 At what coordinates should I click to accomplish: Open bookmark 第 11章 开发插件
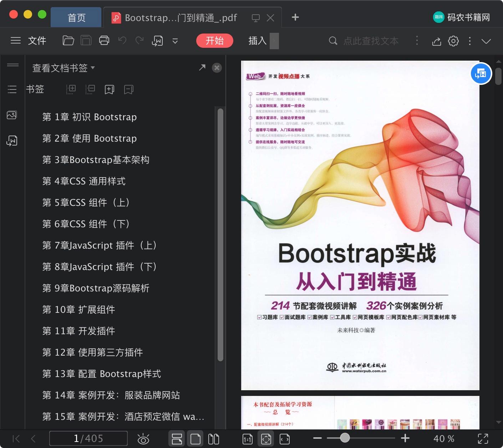click(79, 331)
